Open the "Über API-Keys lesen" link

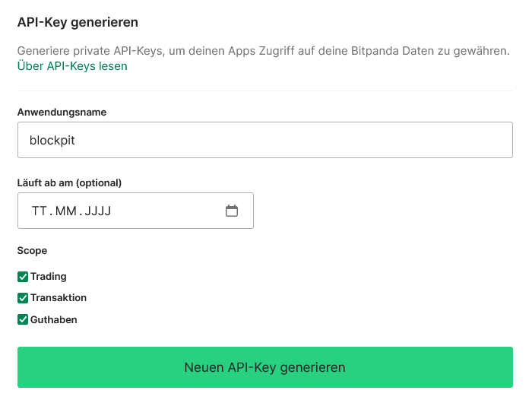pos(72,66)
